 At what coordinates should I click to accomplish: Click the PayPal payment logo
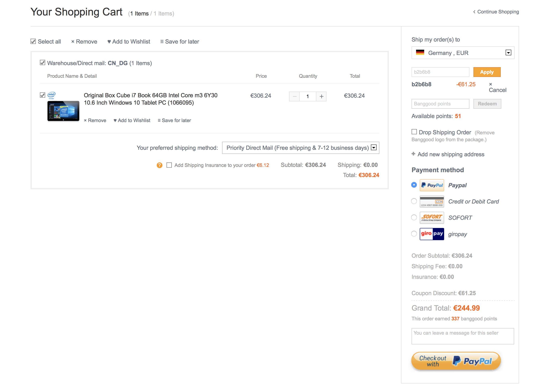[x=432, y=185]
